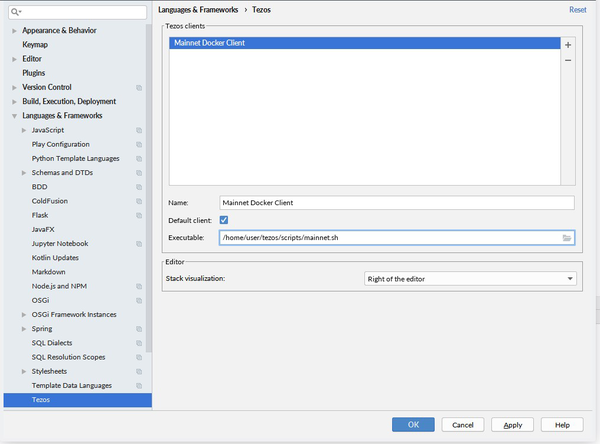Click project-level icon next to Jupyter Notebook
The image size is (600, 444).
pos(139,244)
